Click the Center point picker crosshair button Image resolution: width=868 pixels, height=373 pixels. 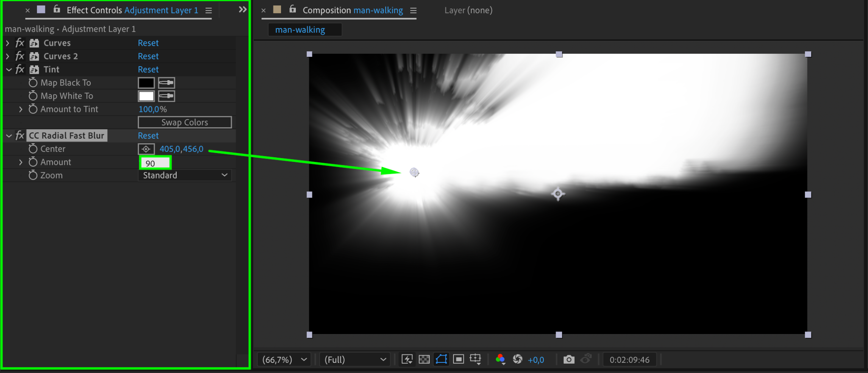tap(146, 149)
